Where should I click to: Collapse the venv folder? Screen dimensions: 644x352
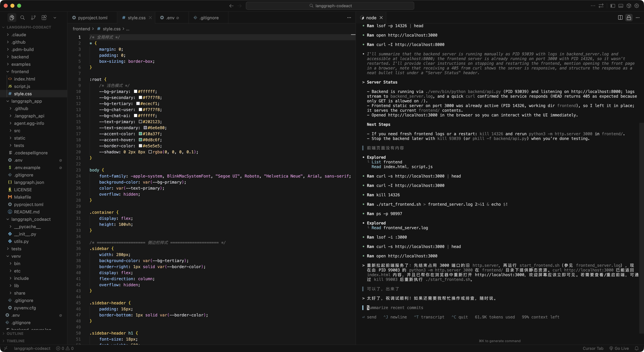[x=16, y=256]
